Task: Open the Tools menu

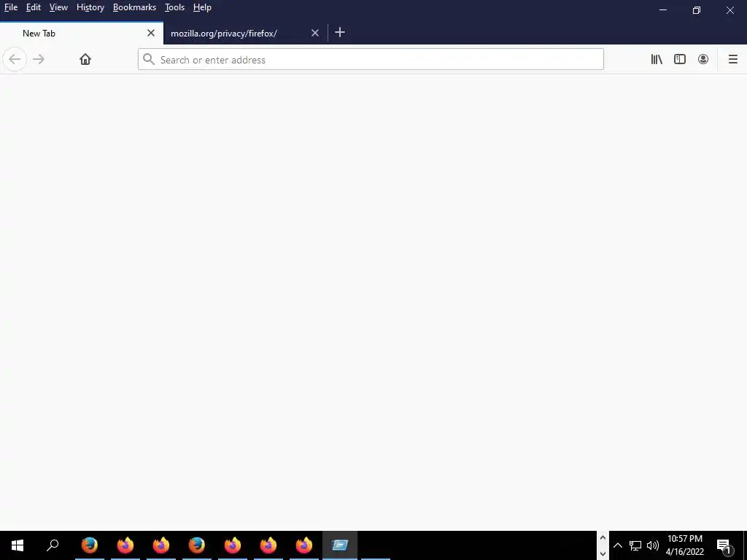Action: (x=174, y=7)
